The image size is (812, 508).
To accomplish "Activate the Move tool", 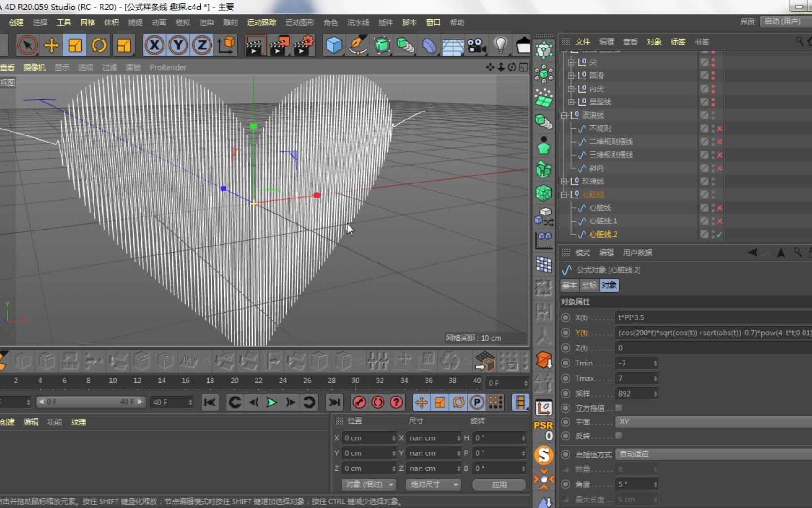I will [51, 46].
